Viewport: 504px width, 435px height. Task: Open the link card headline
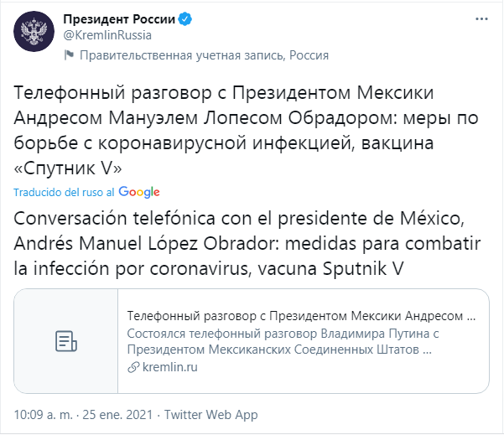click(301, 318)
